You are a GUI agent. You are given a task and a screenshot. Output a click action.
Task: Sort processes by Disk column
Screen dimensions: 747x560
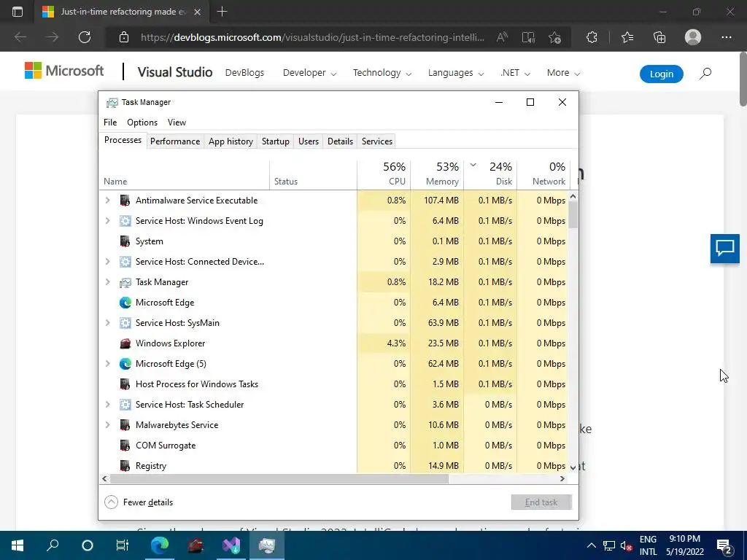(x=490, y=174)
